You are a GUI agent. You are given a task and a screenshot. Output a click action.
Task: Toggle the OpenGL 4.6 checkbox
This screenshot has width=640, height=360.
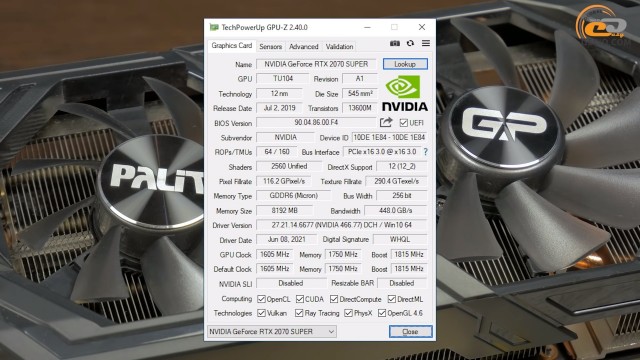tap(382, 313)
